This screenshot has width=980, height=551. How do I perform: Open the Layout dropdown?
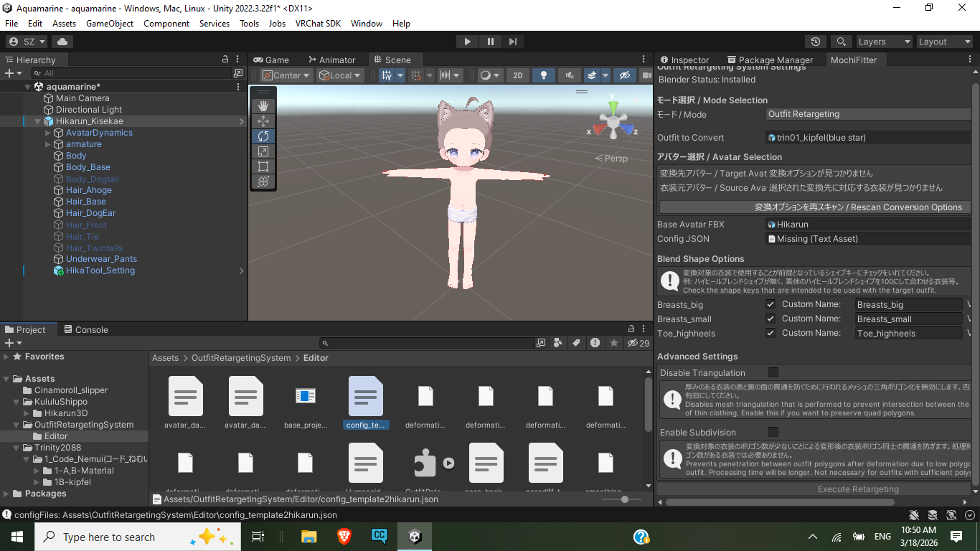click(944, 42)
